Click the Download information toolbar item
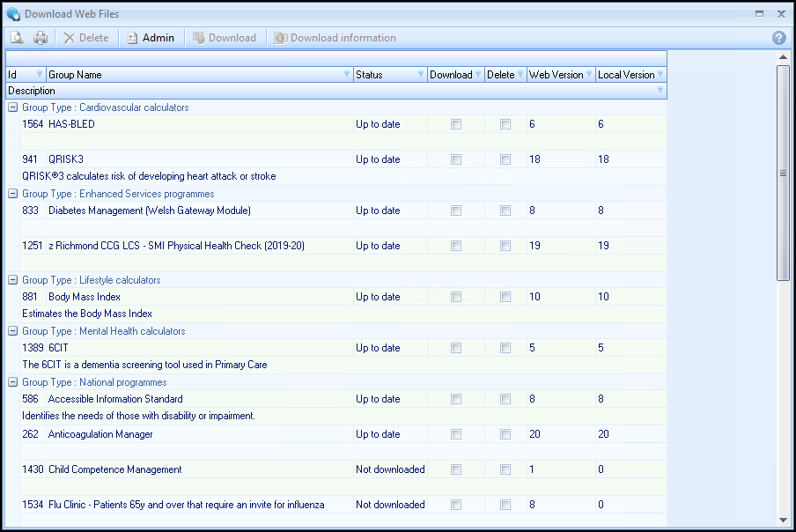 [335, 38]
